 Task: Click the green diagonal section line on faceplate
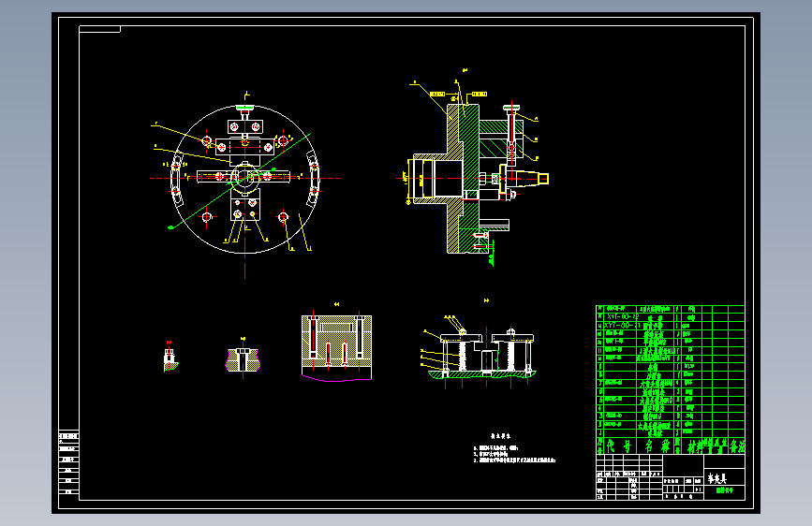click(x=240, y=182)
